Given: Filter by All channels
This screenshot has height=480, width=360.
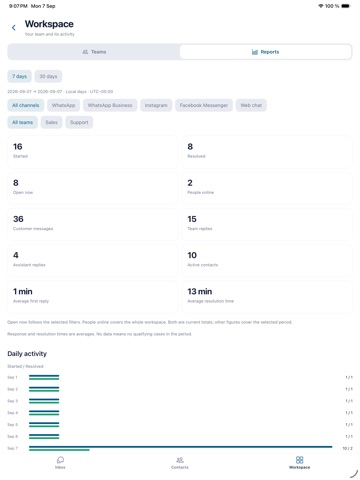Looking at the screenshot, I should [26, 105].
